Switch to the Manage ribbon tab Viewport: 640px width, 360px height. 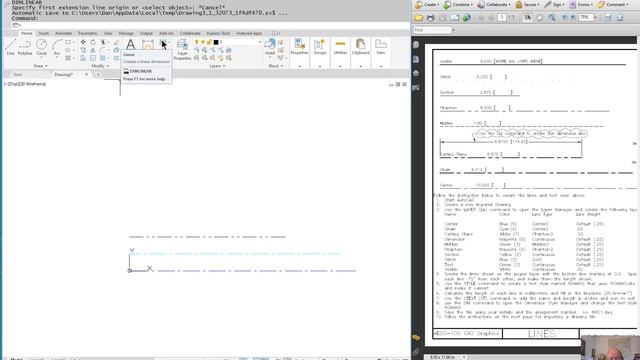pos(126,33)
